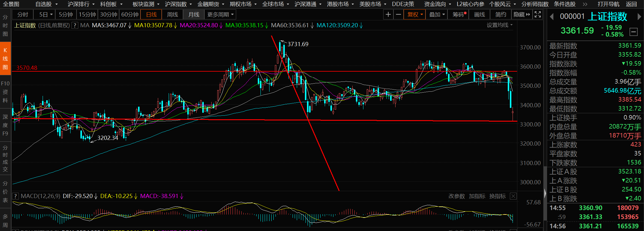Open 资金流向 menu

point(438,4)
